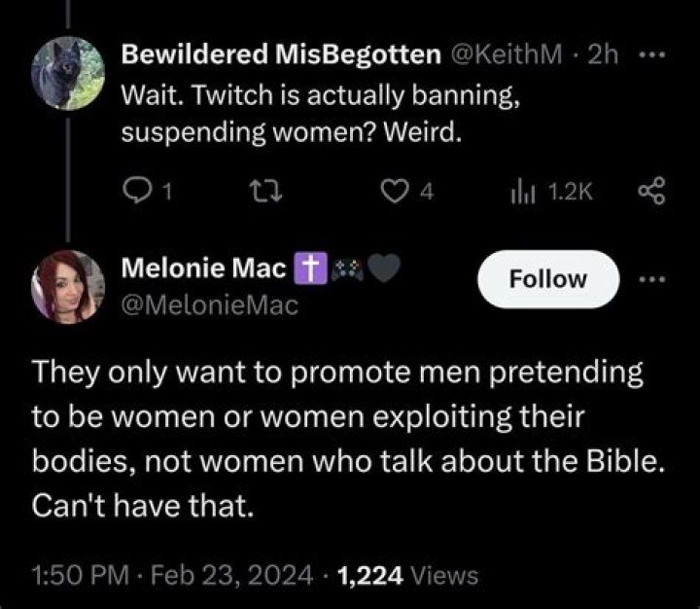Open more options beside the Follow button

pos(651,280)
